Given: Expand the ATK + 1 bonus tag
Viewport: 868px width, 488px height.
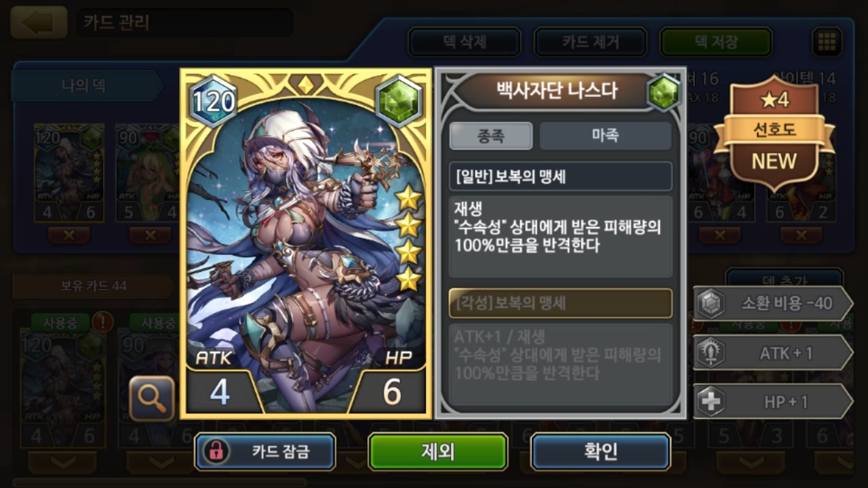Looking at the screenshot, I should [773, 352].
